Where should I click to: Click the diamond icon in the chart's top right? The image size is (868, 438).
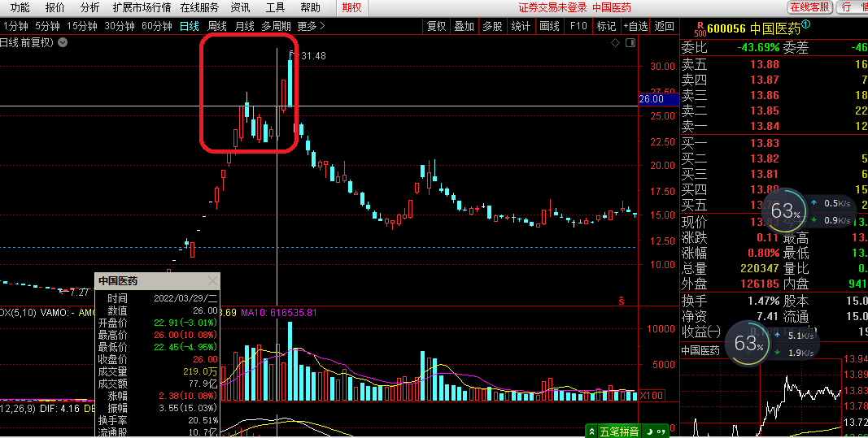616,42
